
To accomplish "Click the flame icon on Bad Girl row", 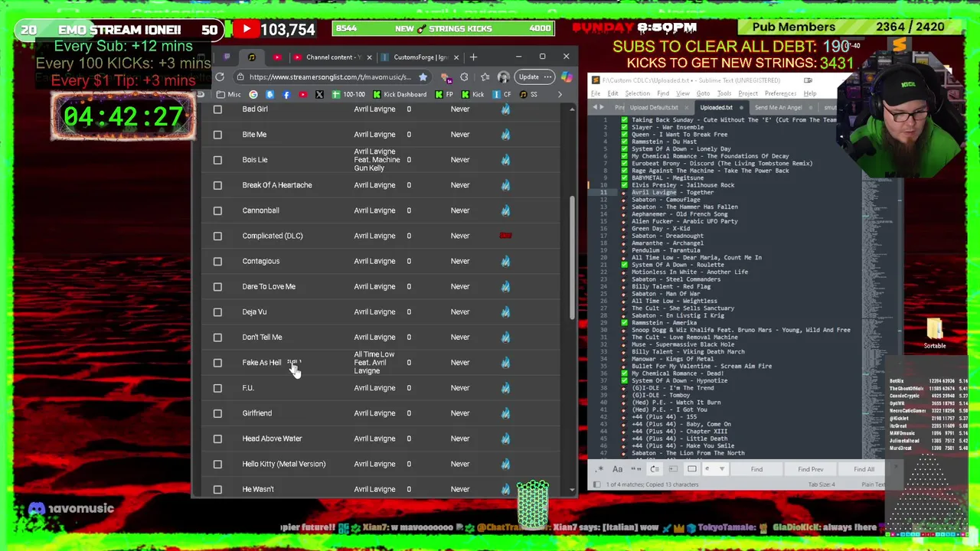I will 505,109.
